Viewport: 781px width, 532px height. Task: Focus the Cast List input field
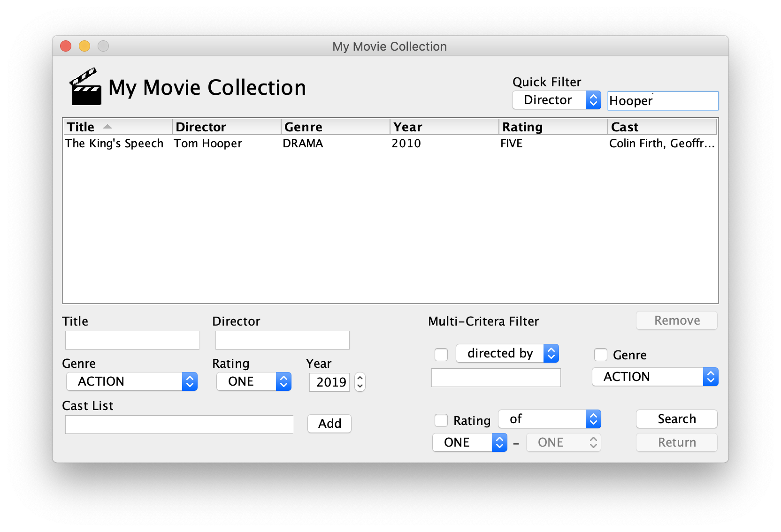click(179, 425)
